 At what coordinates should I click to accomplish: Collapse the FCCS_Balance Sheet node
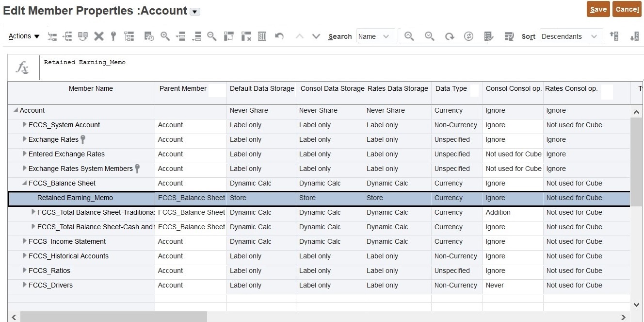point(24,183)
